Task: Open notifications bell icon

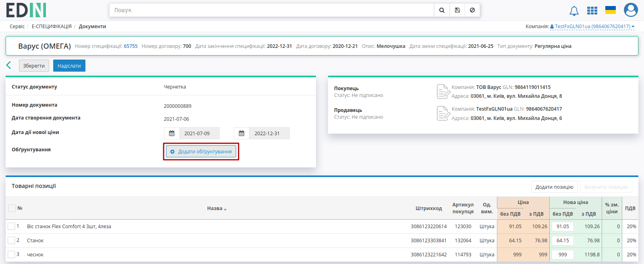Action: pos(574,11)
